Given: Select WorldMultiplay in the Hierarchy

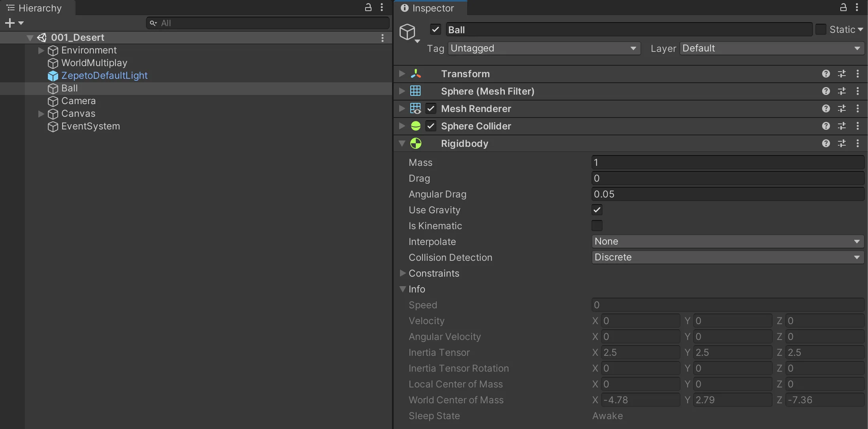Looking at the screenshot, I should pos(94,63).
